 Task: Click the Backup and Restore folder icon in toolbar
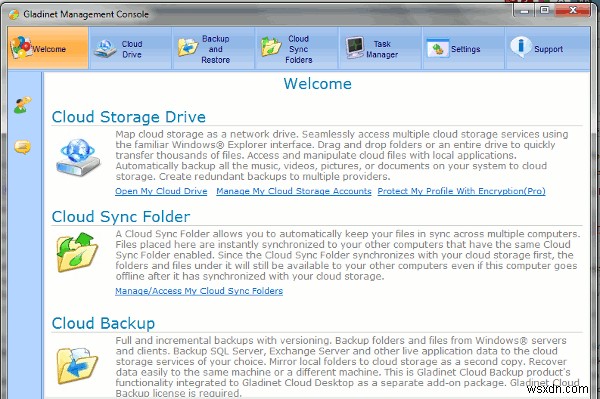(188, 48)
